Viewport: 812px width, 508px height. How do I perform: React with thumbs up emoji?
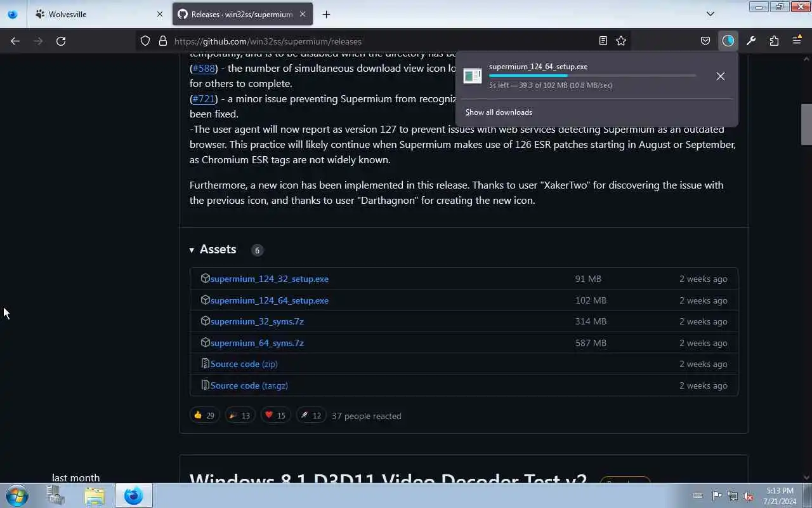(204, 415)
